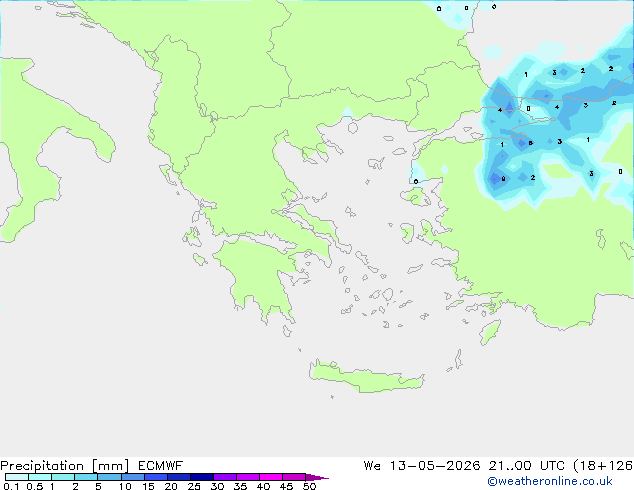Click the 0.1–0.5 mm lightest legend swatch
Image resolution: width=634 pixels, height=490 pixels.
17,477
